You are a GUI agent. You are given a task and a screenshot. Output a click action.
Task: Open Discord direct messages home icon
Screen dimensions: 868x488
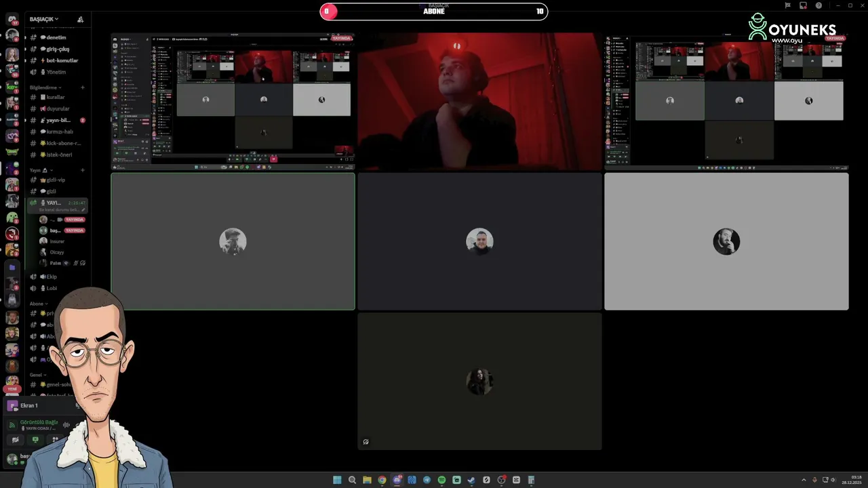pos(12,19)
